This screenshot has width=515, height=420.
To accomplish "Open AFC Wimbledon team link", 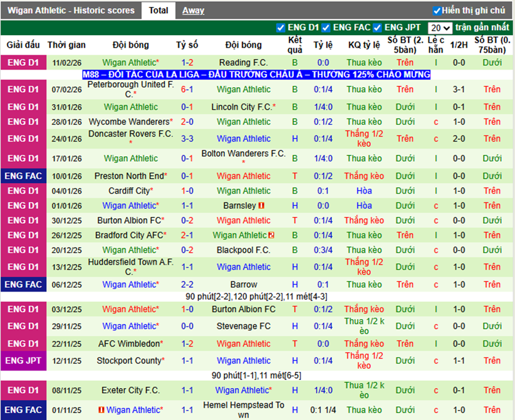I will [x=129, y=344].
